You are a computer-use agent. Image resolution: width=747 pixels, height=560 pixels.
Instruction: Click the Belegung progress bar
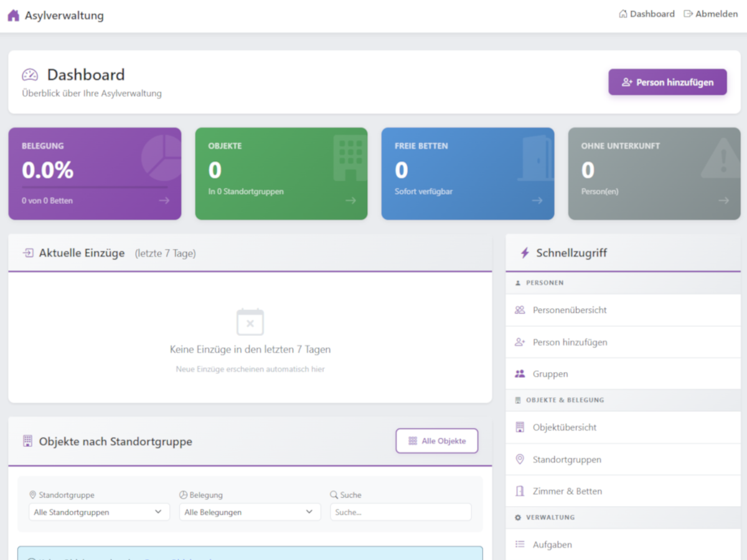(x=95, y=187)
